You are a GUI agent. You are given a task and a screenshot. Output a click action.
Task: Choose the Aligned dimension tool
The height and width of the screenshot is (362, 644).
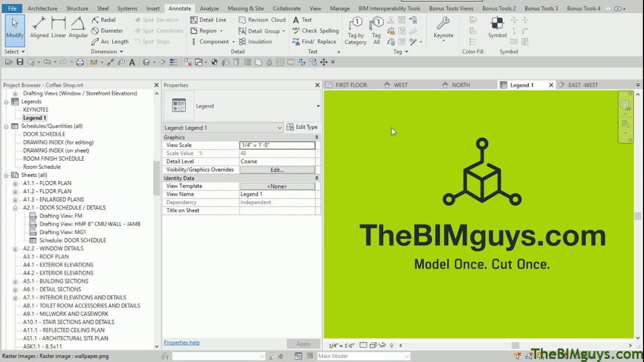39,27
